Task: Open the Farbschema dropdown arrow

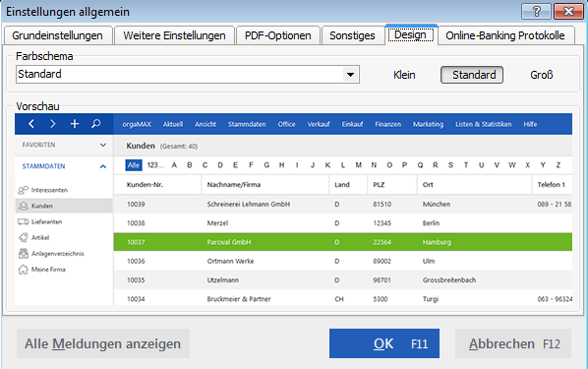Action: point(351,75)
